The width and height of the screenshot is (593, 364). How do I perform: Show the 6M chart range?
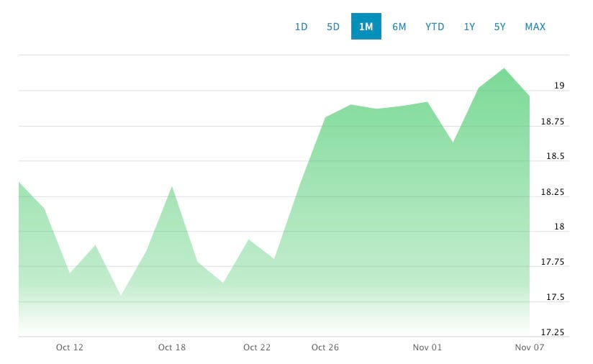pyautogui.click(x=399, y=27)
